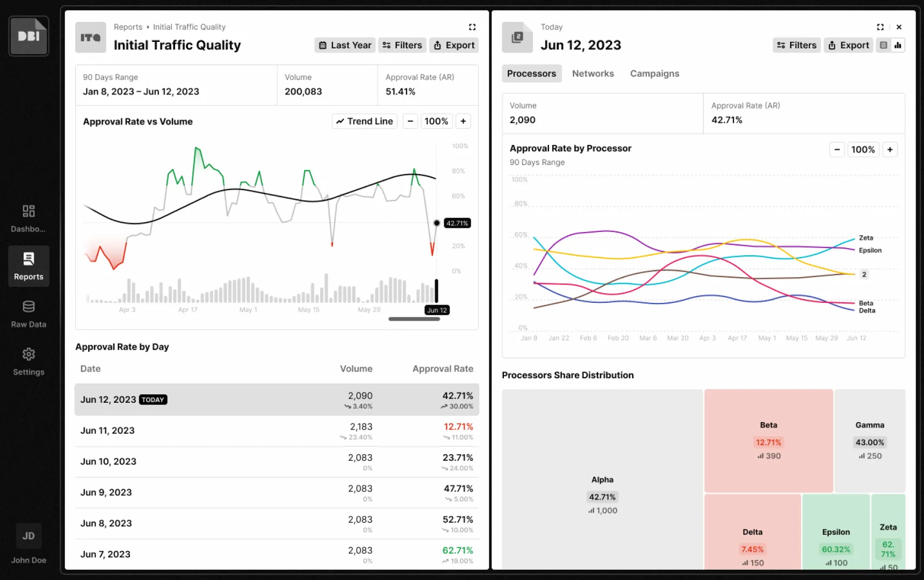Expand Initial Traffic Quality panel to fullscreen
Image resolution: width=924 pixels, height=580 pixels.
click(472, 27)
